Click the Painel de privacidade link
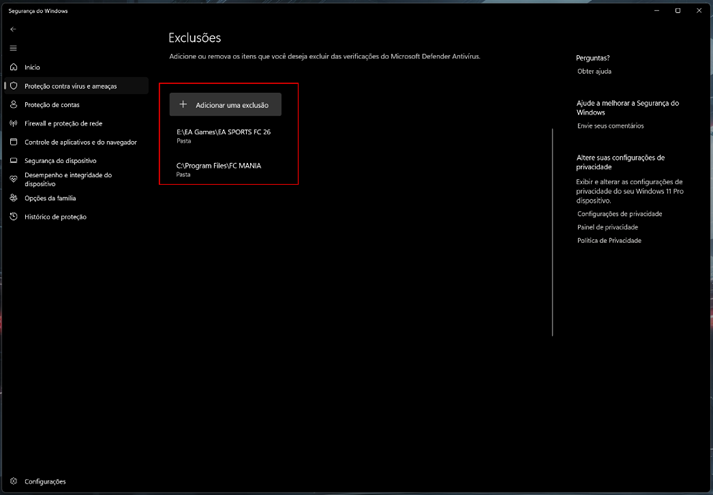The height and width of the screenshot is (495, 713). 607,227
